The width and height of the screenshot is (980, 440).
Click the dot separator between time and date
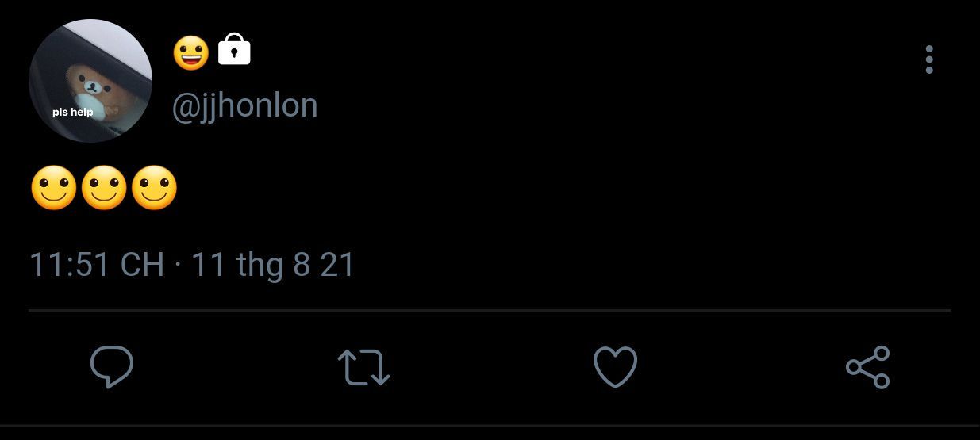[177, 265]
